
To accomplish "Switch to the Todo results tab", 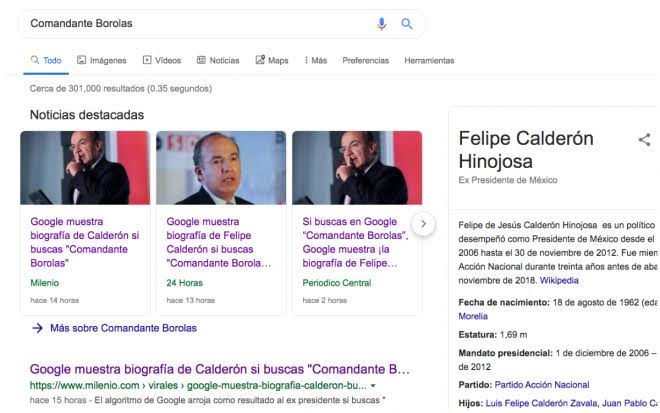I will click(45, 61).
